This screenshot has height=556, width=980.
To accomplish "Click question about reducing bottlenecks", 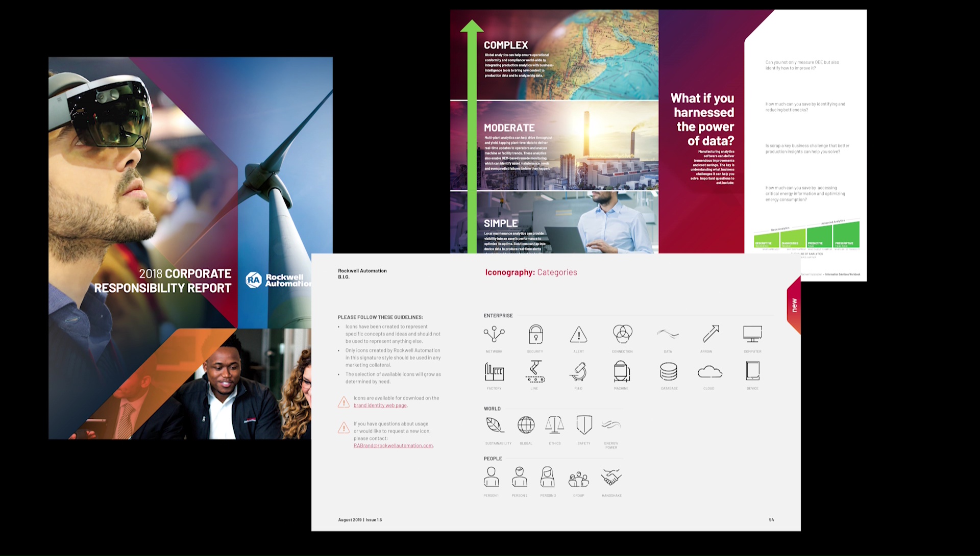I will 805,107.
